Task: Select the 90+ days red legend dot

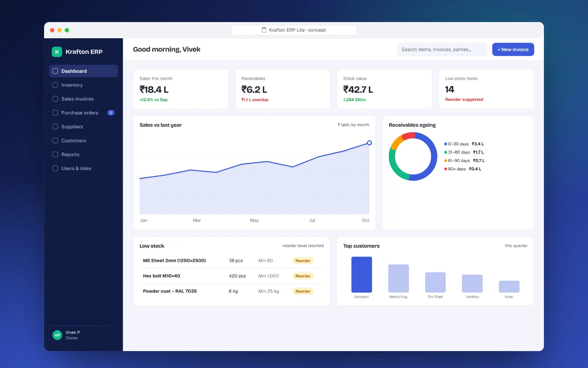Action: tap(446, 169)
